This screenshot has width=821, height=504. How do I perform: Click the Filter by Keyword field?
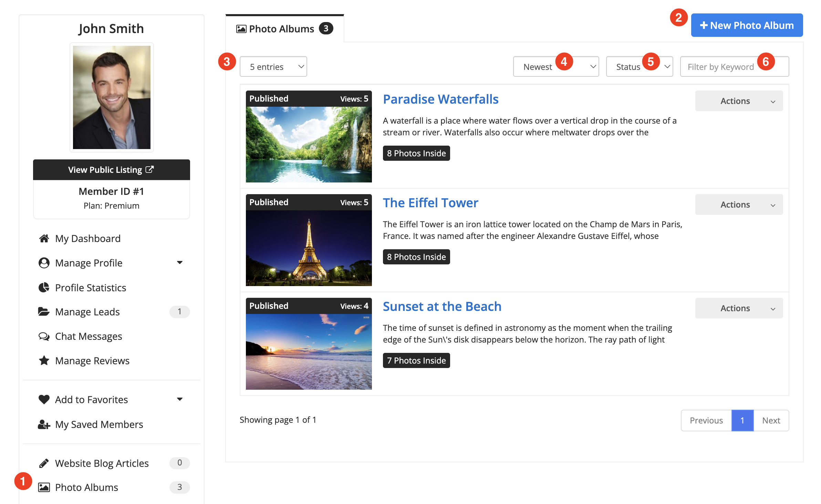734,66
